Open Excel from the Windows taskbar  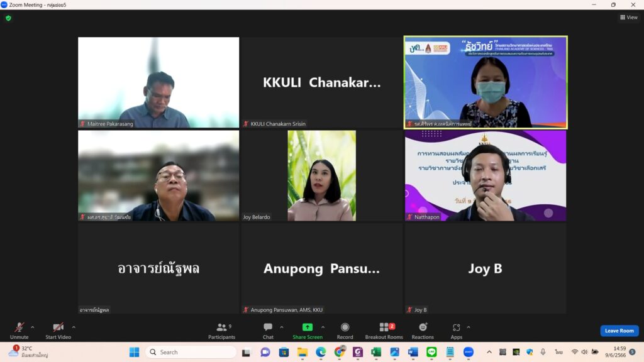tap(376, 352)
